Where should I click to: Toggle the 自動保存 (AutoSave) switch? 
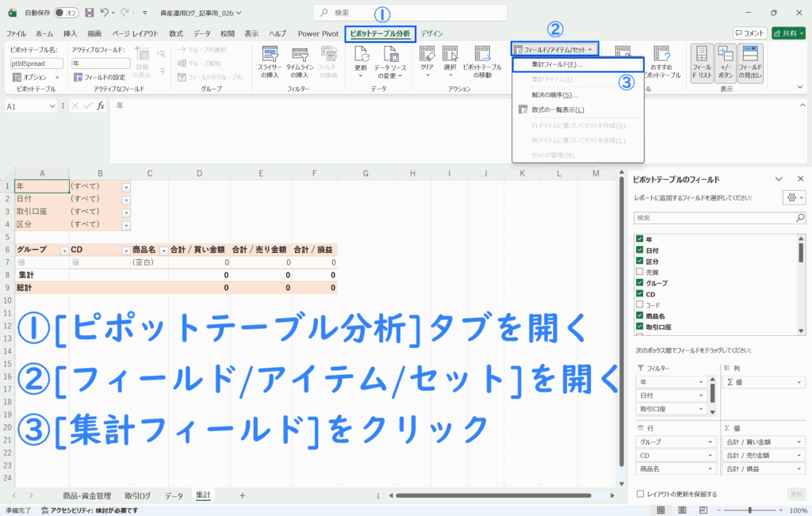click(x=66, y=13)
